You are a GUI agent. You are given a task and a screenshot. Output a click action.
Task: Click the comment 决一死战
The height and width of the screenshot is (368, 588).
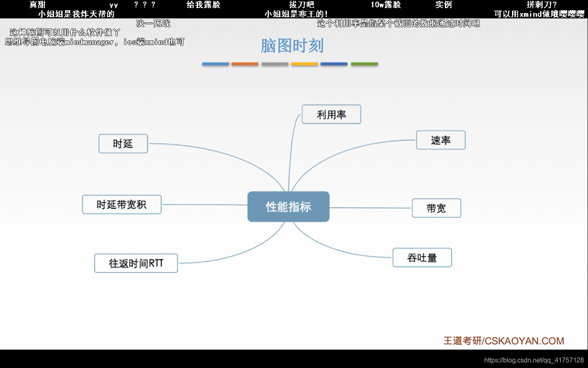(x=153, y=23)
